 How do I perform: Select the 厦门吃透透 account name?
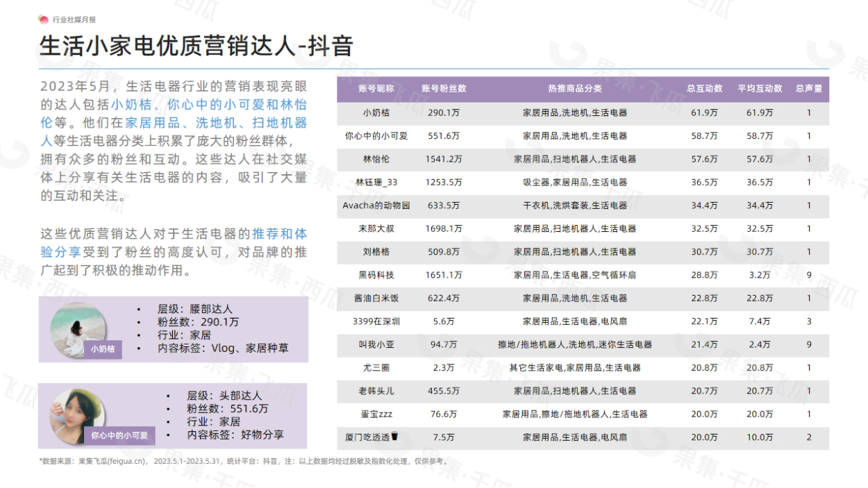pos(372,437)
